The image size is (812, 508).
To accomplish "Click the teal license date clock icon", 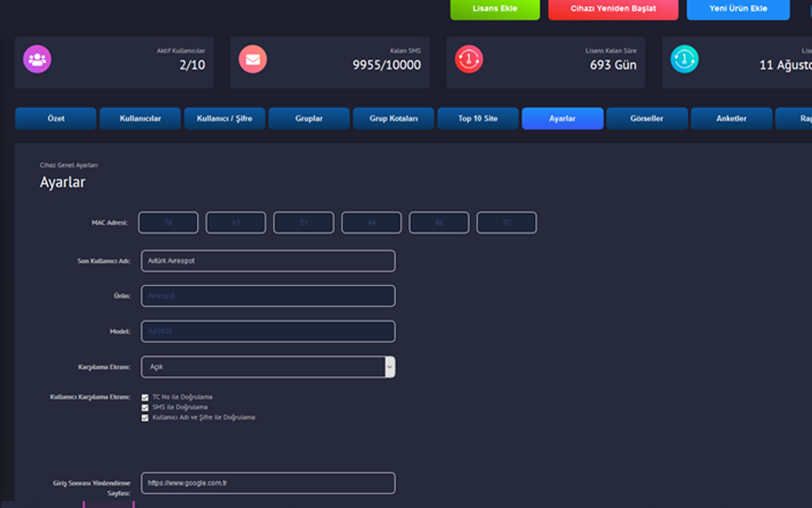I will click(685, 59).
